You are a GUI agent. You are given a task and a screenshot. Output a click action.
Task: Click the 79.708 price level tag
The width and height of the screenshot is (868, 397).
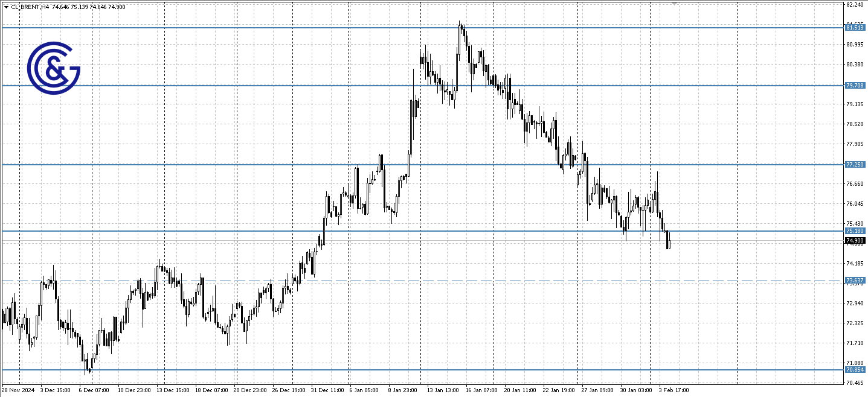point(855,86)
